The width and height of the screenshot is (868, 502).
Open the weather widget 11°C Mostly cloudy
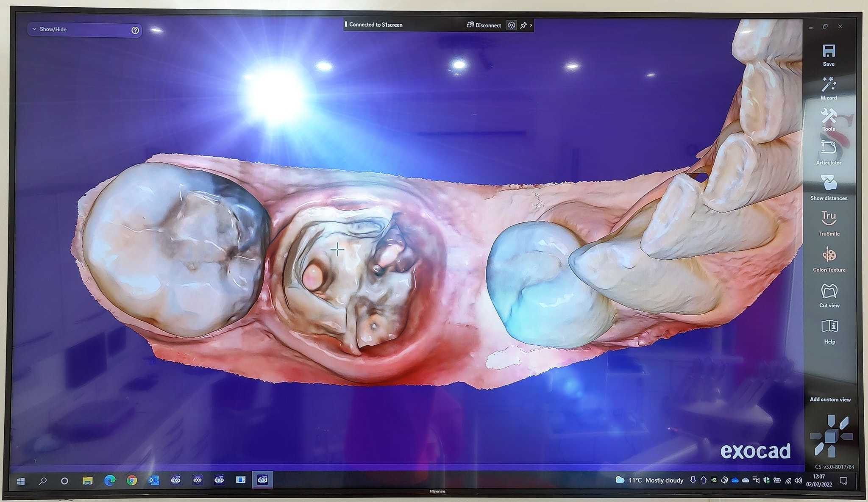pos(649,480)
